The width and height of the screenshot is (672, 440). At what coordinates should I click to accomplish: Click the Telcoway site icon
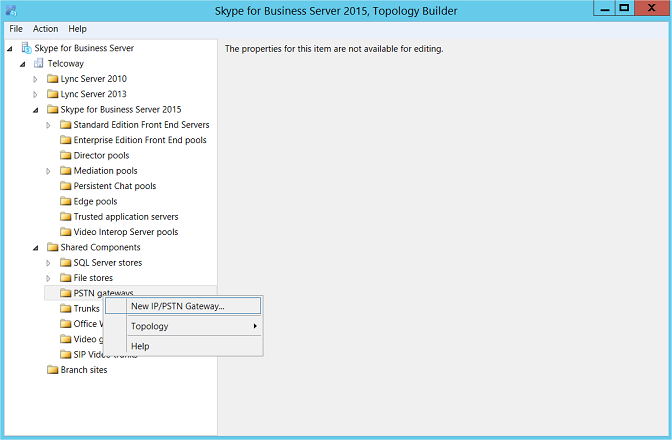tap(39, 63)
